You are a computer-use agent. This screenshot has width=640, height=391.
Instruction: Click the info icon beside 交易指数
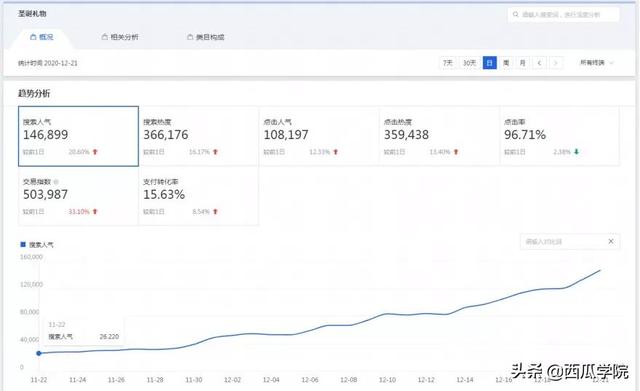click(56, 182)
